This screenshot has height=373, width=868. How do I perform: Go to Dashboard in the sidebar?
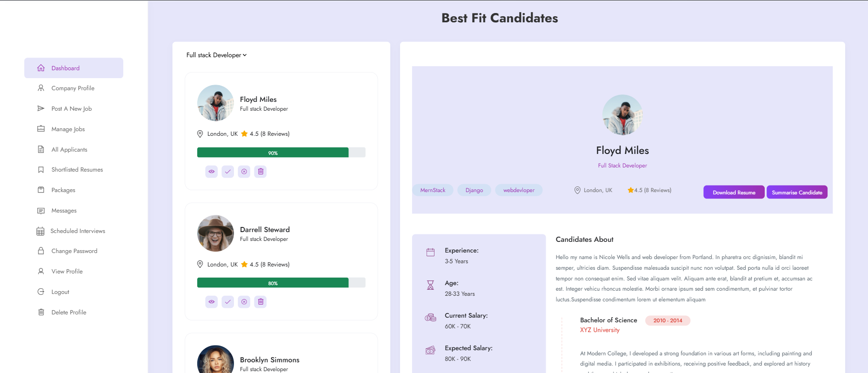[73, 68]
